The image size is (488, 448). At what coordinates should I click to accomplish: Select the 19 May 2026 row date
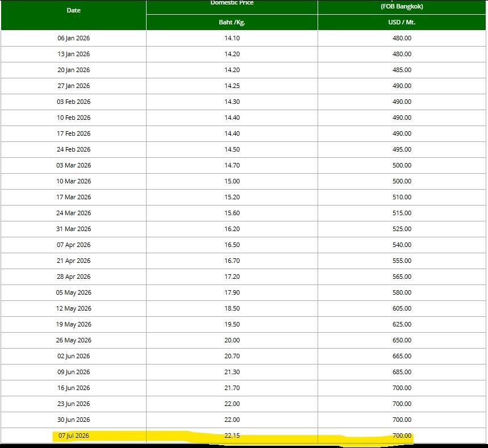point(73,324)
